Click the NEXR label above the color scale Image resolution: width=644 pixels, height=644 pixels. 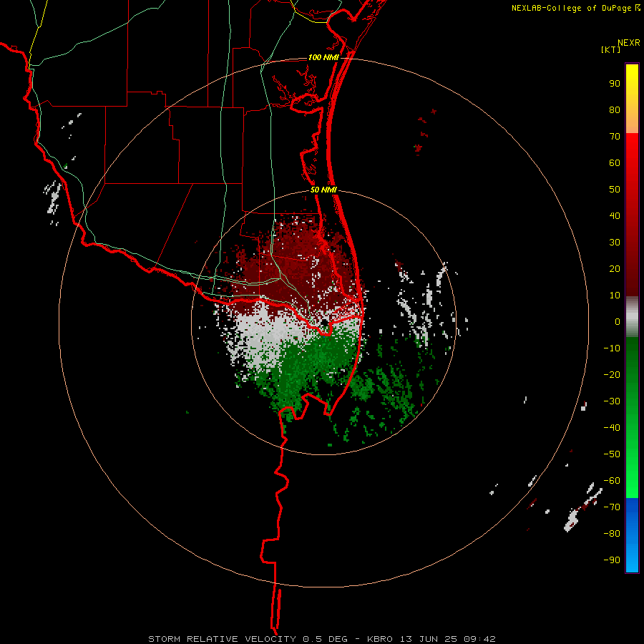click(x=629, y=43)
